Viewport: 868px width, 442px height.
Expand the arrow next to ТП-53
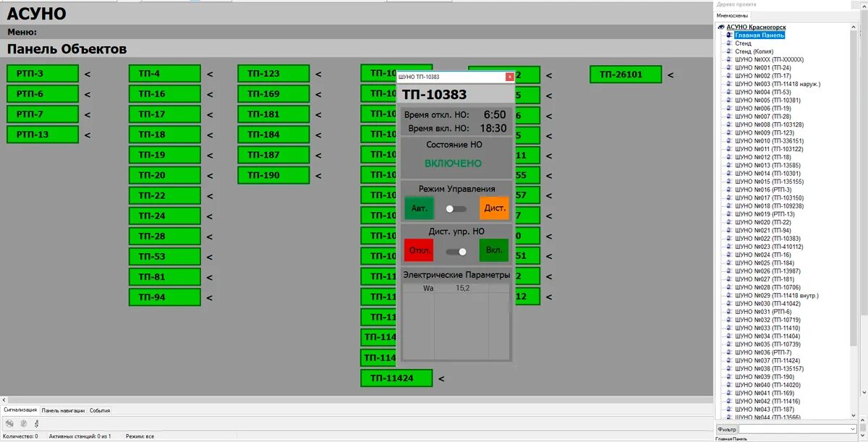pos(210,257)
